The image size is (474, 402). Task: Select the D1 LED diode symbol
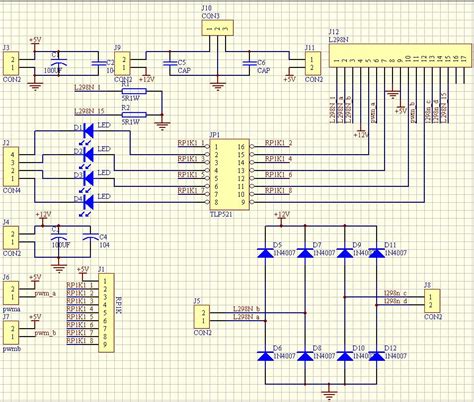89,130
